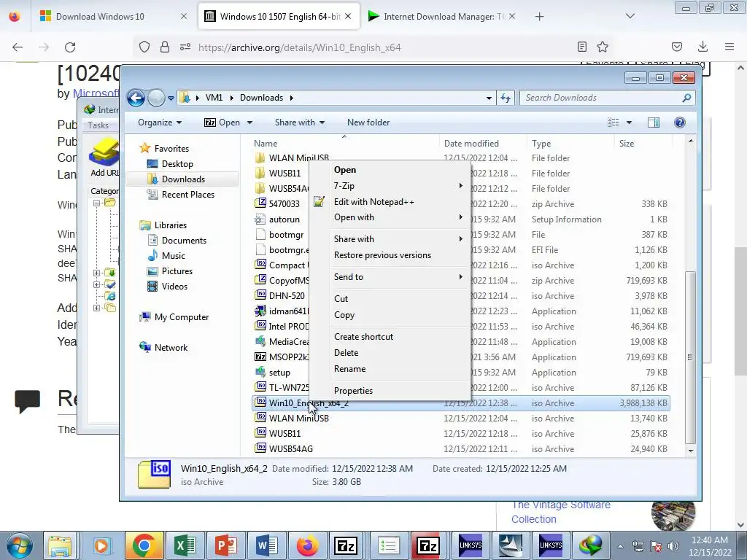Image resolution: width=747 pixels, height=560 pixels.
Task: Click the VM1 breadcrumb segment
Action: coord(214,98)
